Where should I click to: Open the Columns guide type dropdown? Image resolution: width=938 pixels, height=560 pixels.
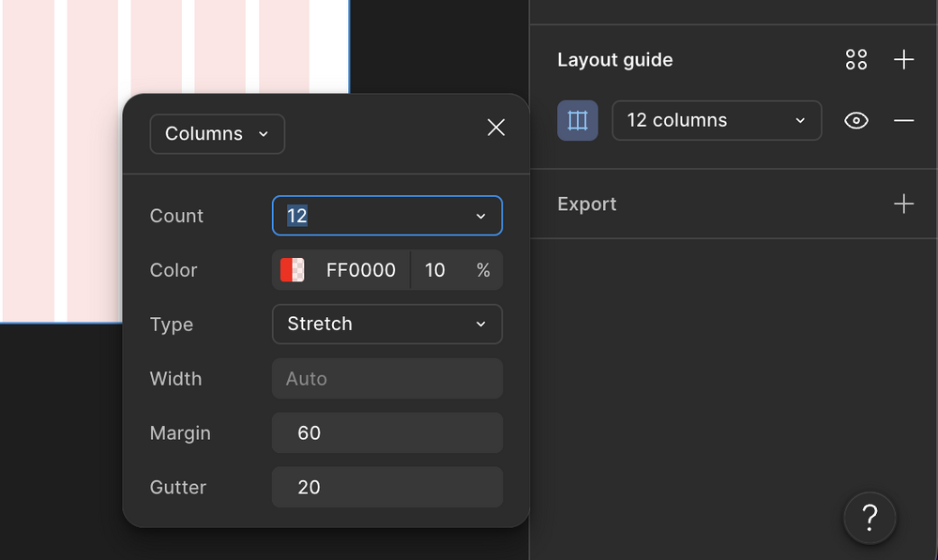click(218, 134)
